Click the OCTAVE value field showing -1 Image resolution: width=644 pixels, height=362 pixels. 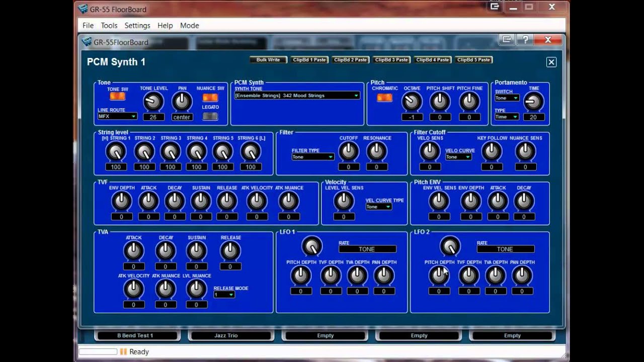(x=412, y=117)
